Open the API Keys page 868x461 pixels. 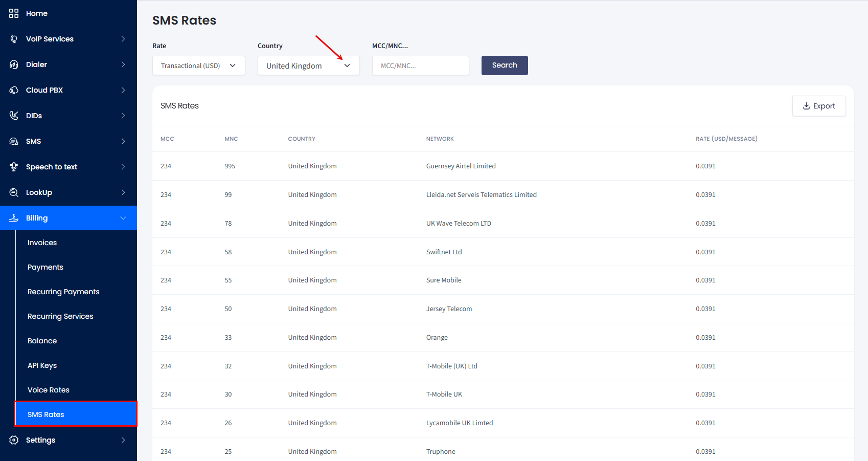42,365
